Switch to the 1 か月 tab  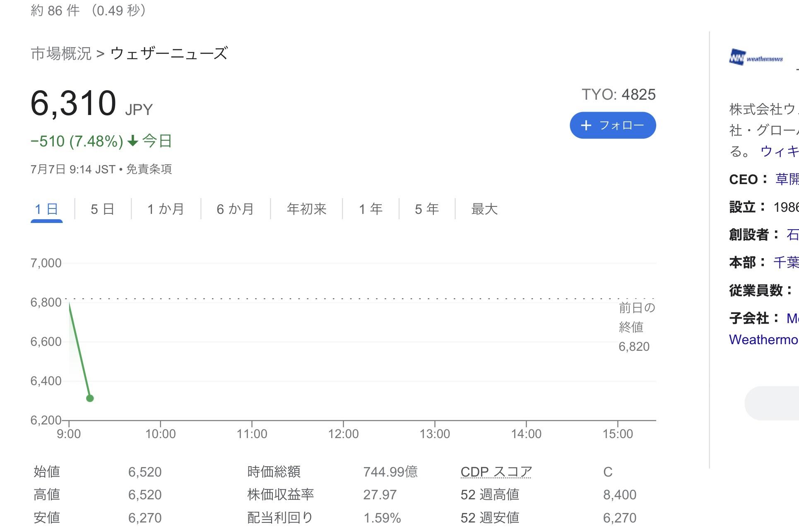point(166,209)
